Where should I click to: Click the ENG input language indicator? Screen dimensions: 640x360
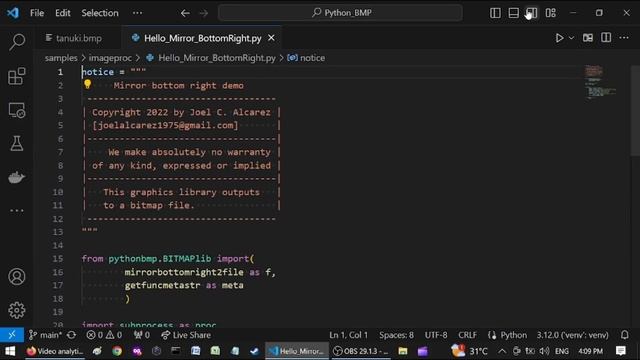click(x=562, y=351)
